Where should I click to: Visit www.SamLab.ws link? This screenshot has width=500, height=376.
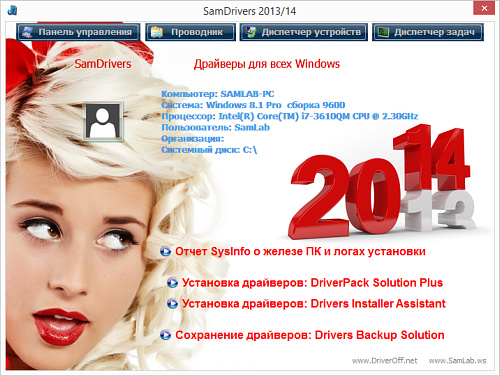457,361
